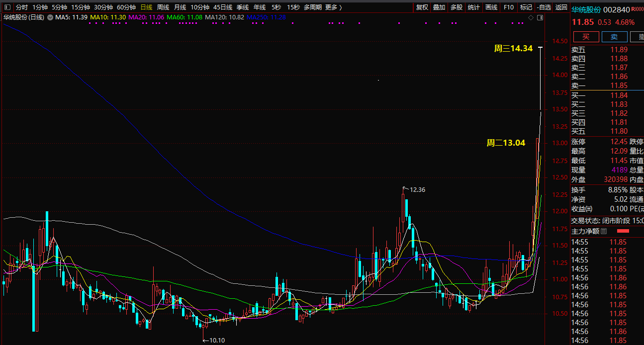This screenshot has height=345, width=644.
Task: Select the 1分钟 period
Action: click(x=40, y=7)
